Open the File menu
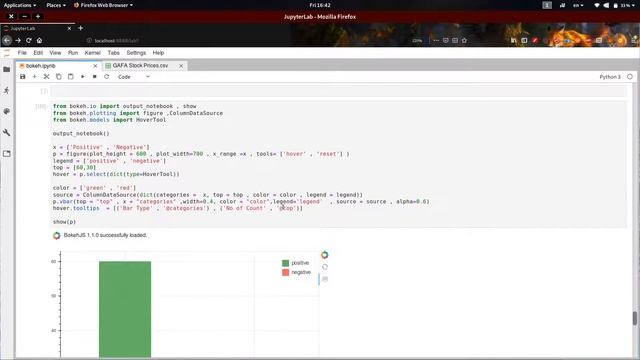Screen dimensions: 640x360 (x=22, y=53)
